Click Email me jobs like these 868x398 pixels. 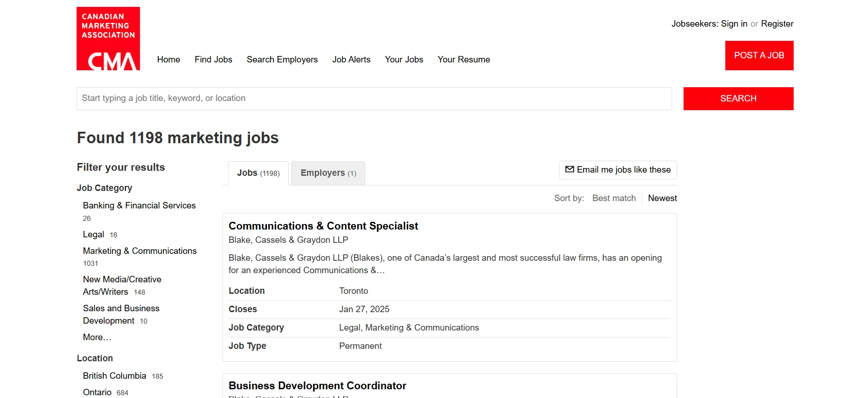click(x=618, y=170)
